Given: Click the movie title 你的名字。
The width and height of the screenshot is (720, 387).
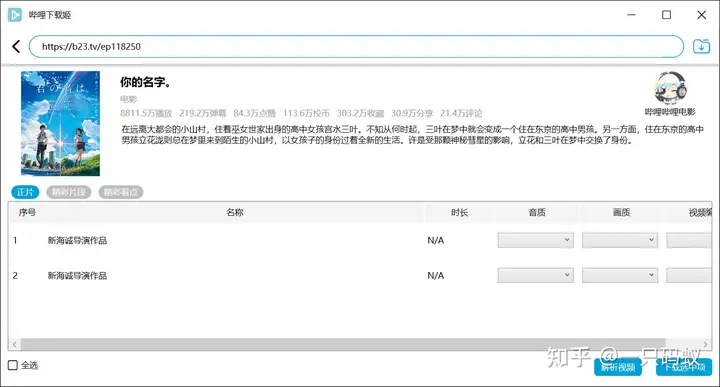Looking at the screenshot, I should pyautogui.click(x=146, y=82).
